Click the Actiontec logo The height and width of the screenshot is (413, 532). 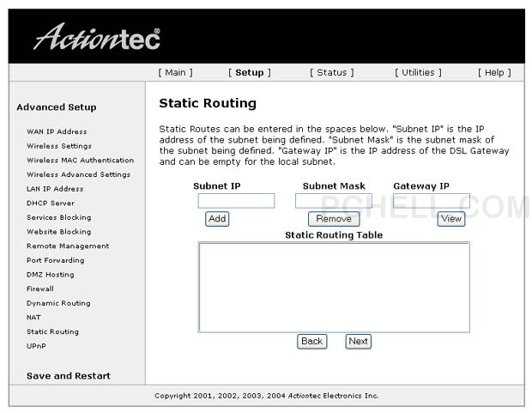pos(96,37)
